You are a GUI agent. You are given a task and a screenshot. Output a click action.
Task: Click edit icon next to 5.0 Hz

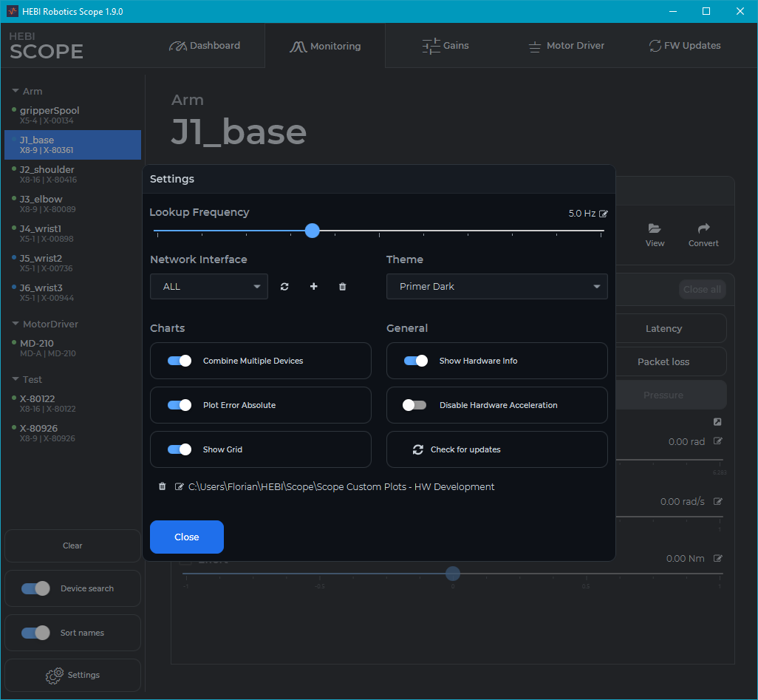tap(604, 214)
